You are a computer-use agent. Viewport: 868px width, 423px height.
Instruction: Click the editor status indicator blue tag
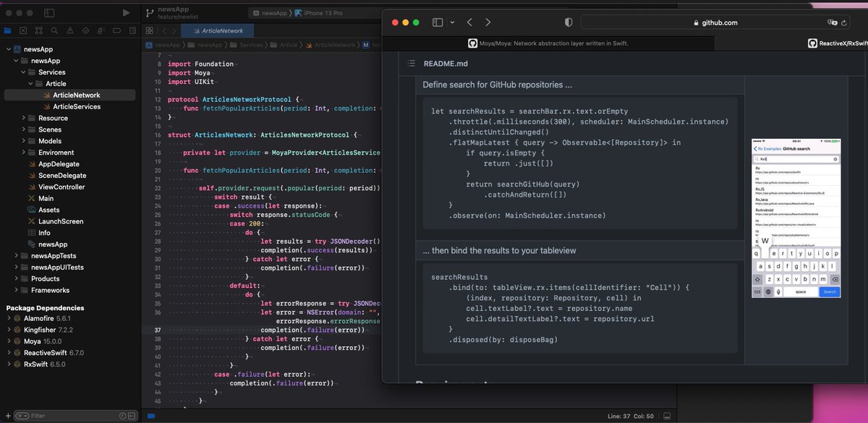(150, 416)
